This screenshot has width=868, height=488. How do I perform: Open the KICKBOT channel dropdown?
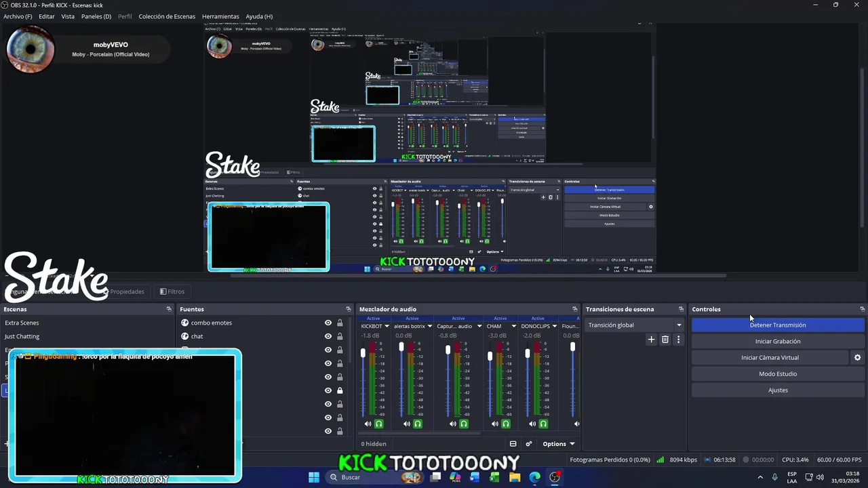click(x=387, y=326)
